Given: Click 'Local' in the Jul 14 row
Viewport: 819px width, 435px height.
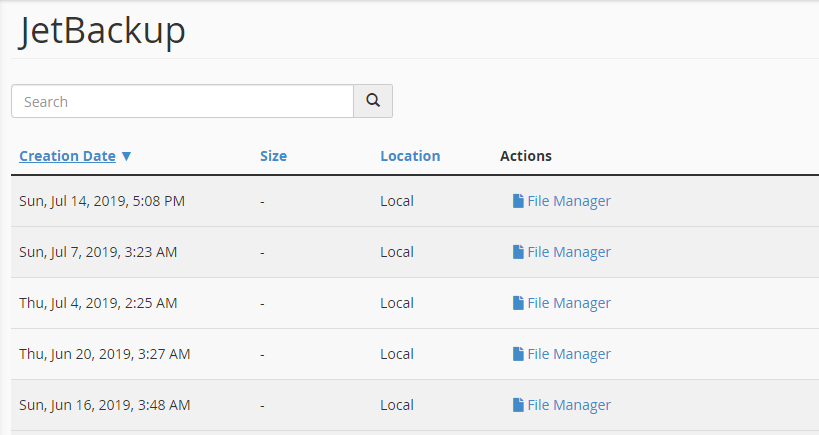Looking at the screenshot, I should [397, 201].
